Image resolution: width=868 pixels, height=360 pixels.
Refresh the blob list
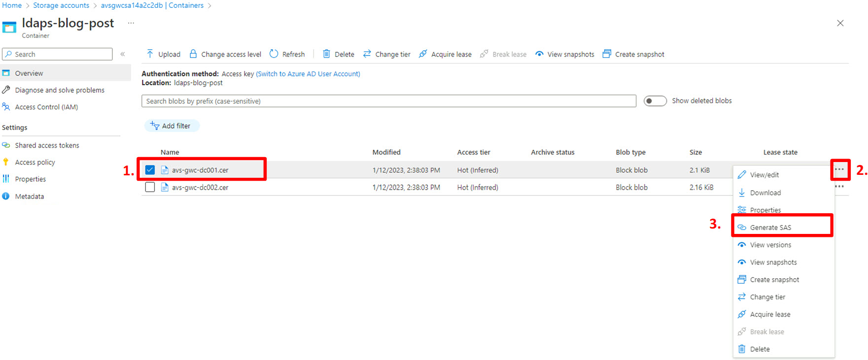click(x=287, y=54)
